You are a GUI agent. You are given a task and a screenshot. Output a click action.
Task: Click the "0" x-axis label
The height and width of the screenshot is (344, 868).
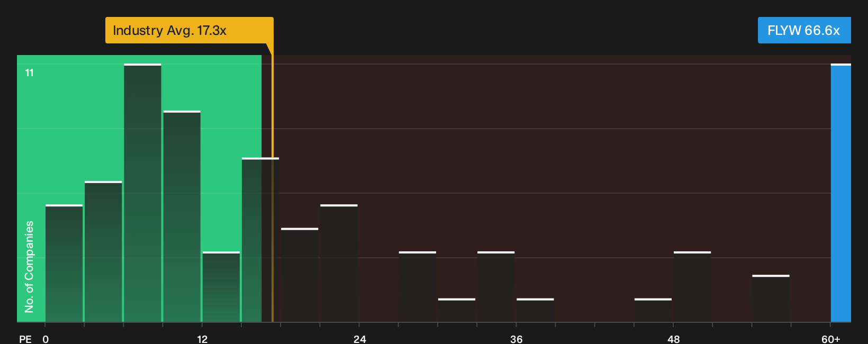[x=46, y=339]
